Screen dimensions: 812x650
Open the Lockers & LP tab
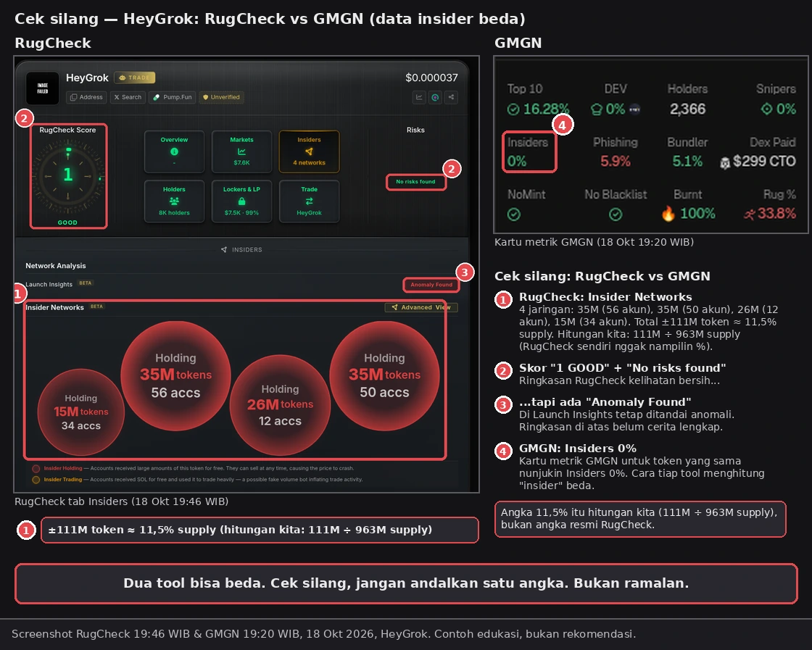coord(241,201)
